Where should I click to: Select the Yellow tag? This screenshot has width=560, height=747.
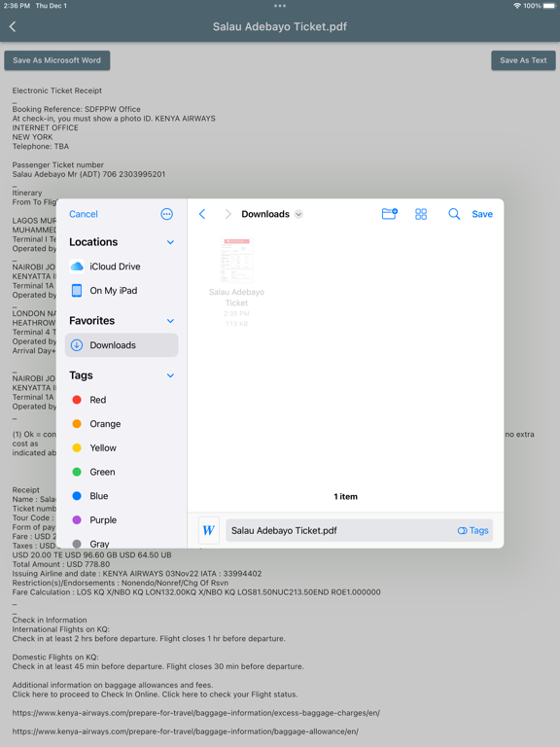coord(122,448)
